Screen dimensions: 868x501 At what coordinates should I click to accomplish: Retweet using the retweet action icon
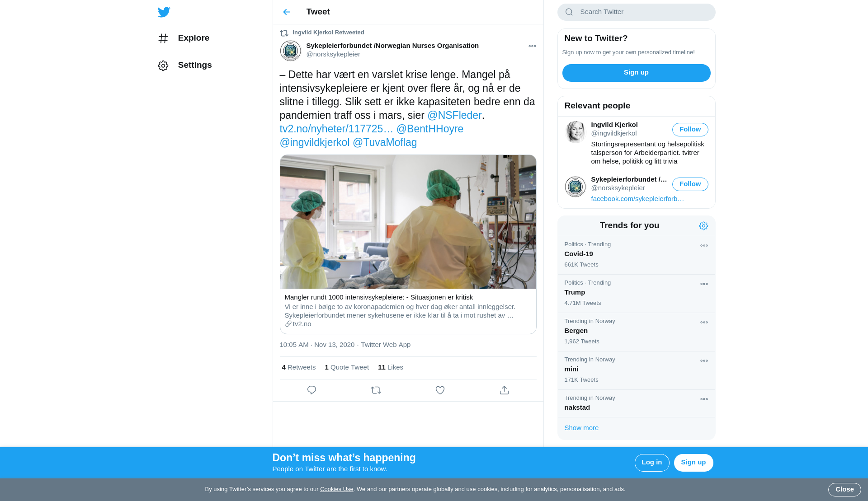click(x=376, y=390)
